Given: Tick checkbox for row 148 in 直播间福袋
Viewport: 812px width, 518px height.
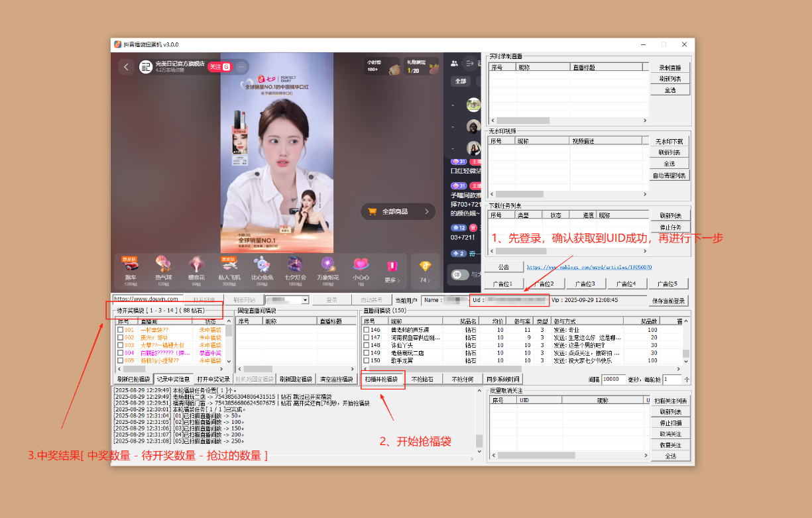Looking at the screenshot, I should coord(366,345).
